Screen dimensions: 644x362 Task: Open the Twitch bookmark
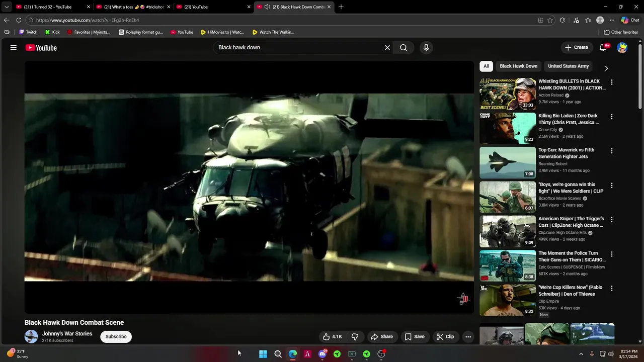(x=28, y=32)
